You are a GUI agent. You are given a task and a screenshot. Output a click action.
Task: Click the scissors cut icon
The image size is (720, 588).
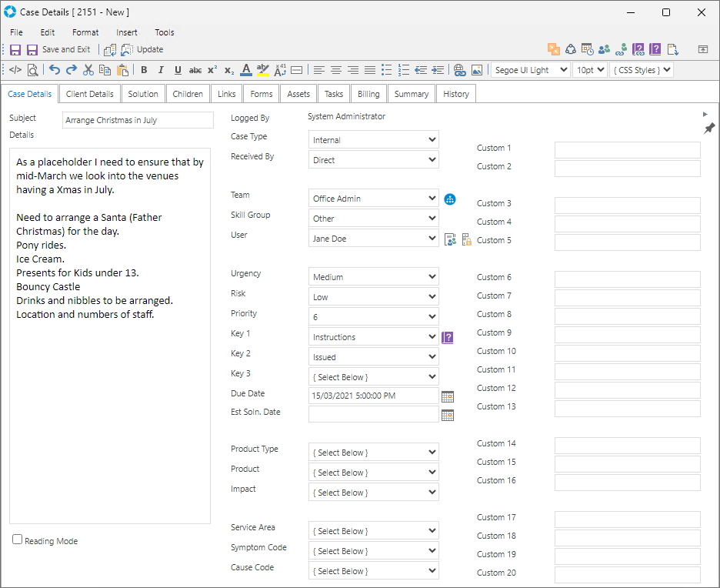pos(88,70)
